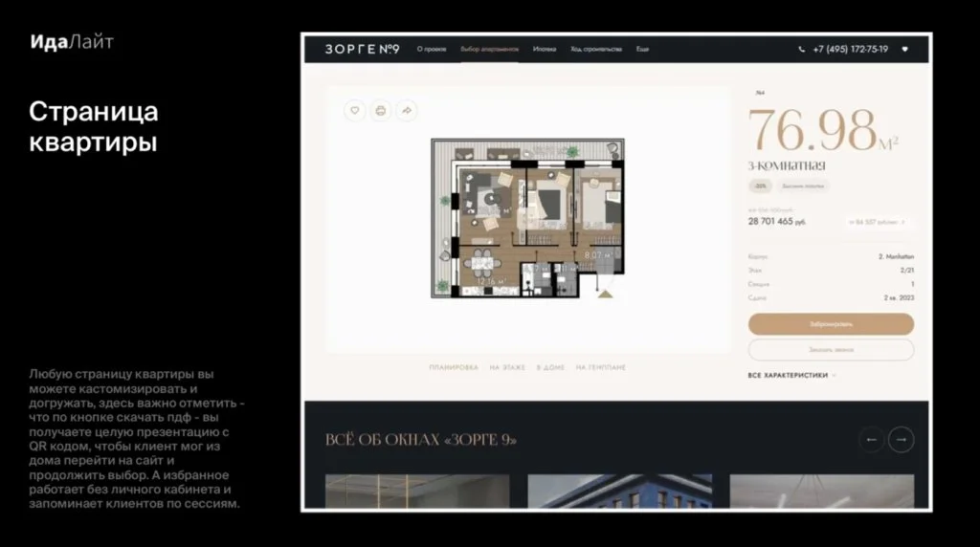Go to previous slide with left arrow
980x547 pixels.
871,439
